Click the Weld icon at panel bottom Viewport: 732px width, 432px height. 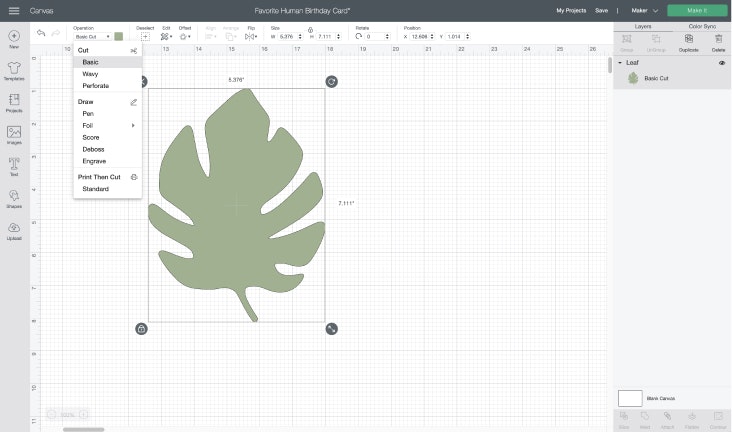645,416
